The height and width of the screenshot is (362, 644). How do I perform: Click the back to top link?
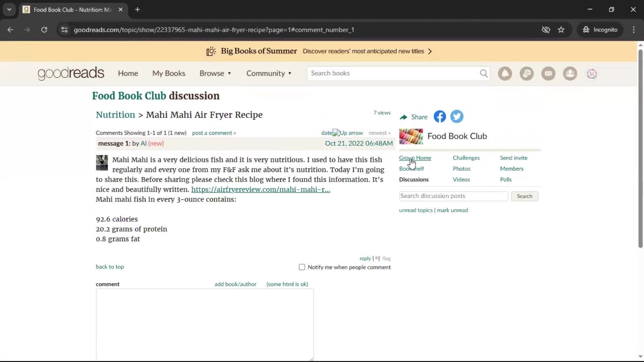pyautogui.click(x=110, y=267)
